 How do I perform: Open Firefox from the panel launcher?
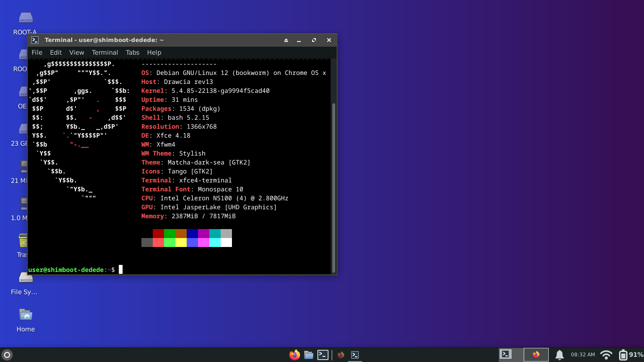point(295,355)
